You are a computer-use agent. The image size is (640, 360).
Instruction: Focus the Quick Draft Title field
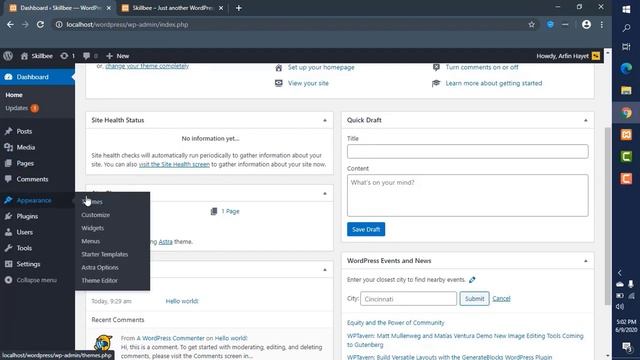467,151
